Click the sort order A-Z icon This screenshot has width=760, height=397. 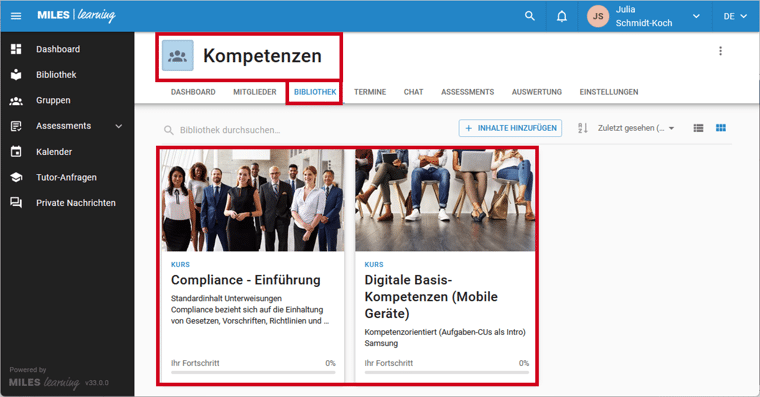(x=583, y=128)
